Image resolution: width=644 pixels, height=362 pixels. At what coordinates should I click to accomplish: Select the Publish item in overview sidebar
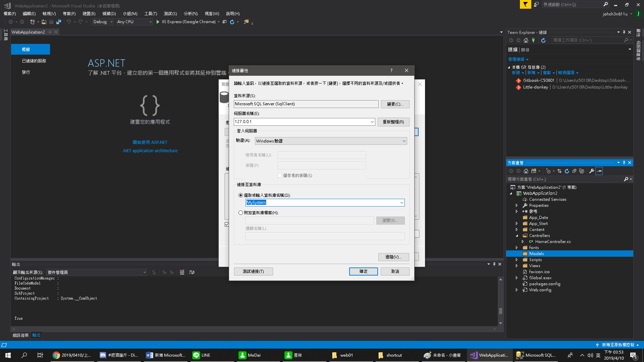[26, 72]
